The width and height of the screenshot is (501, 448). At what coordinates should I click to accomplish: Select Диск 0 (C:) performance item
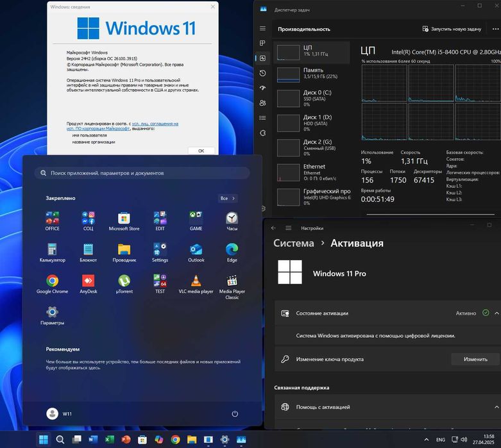point(312,98)
